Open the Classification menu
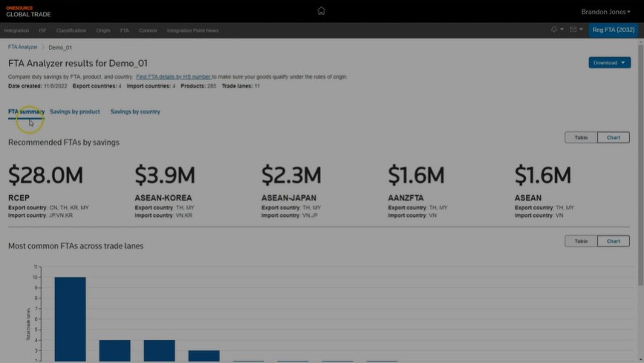This screenshot has width=644, height=363. click(71, 30)
